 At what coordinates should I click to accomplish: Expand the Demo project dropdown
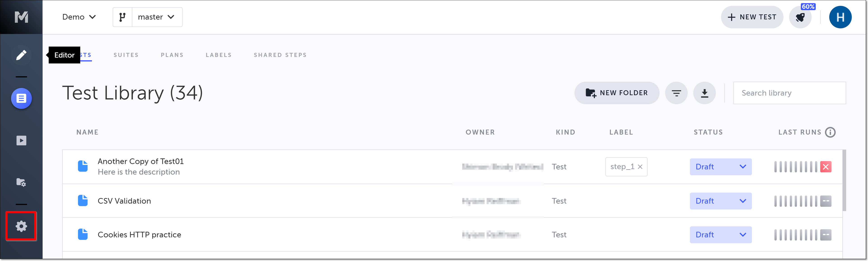[79, 17]
